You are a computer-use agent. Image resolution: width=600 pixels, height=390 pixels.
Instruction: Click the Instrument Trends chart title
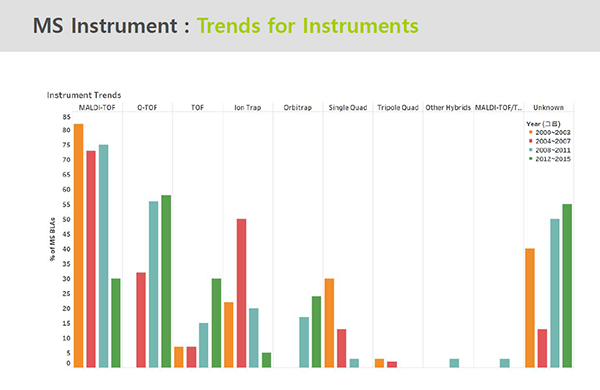coord(84,95)
